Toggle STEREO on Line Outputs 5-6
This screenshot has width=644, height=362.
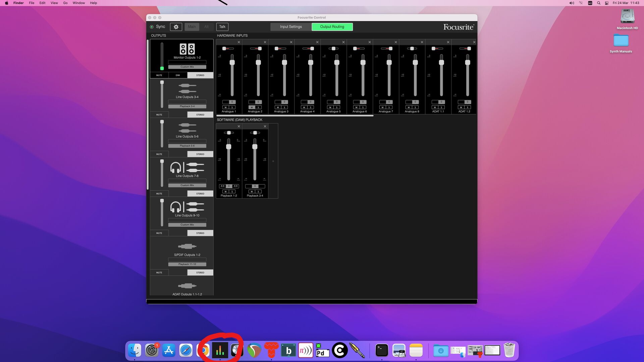[200, 155]
